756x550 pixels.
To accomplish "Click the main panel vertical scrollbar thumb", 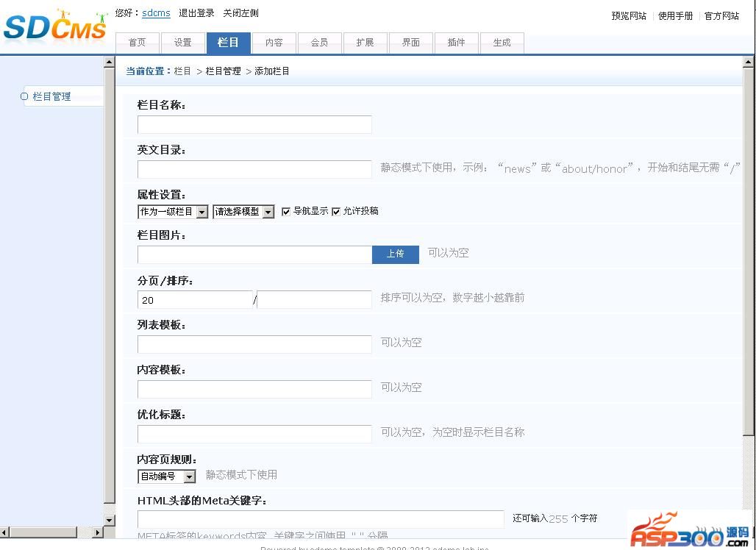I will pos(749,251).
